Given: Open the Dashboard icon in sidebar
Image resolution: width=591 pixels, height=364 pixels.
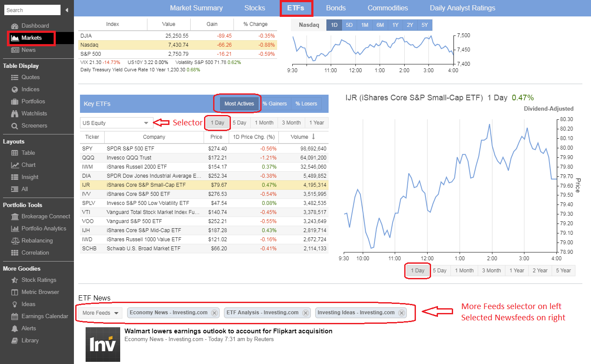Looking at the screenshot, I should [15, 26].
